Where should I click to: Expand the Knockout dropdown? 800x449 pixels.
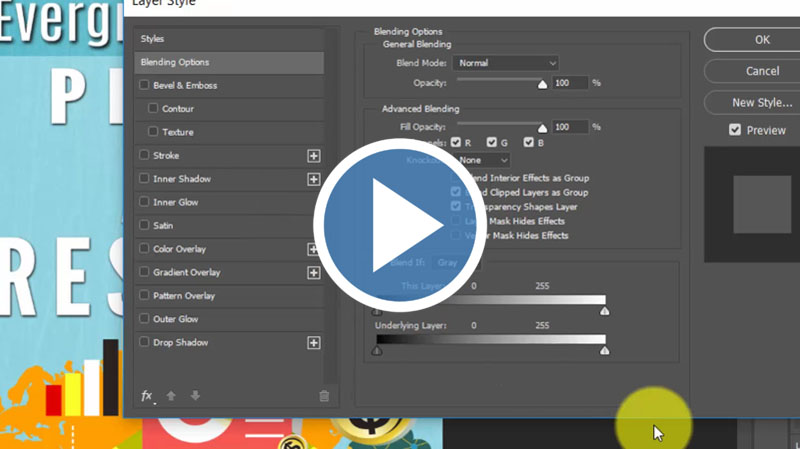484,160
